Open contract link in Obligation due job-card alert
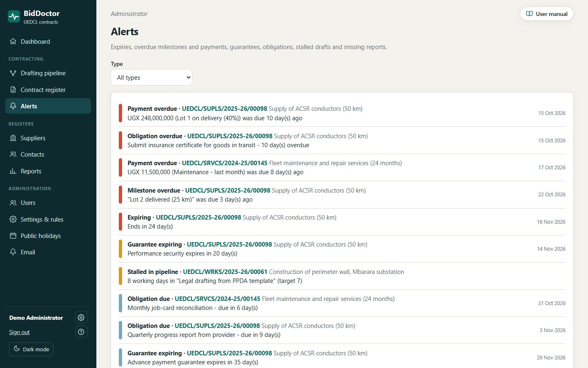 click(217, 299)
